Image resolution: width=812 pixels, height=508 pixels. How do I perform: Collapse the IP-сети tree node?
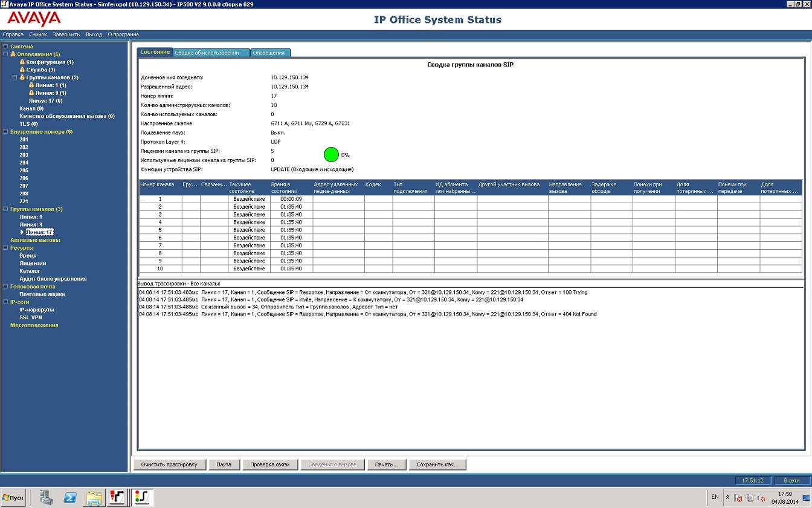pyautogui.click(x=5, y=302)
